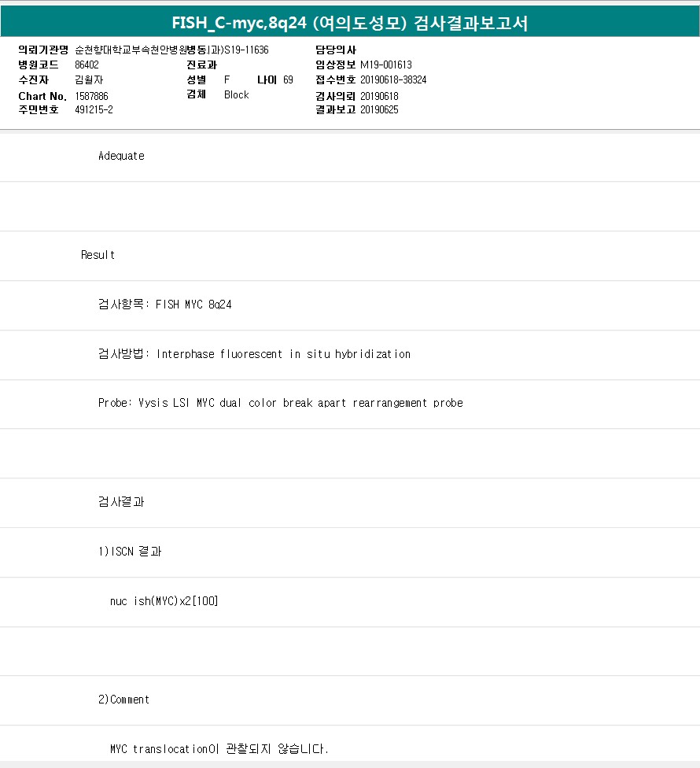Click the 담당의사 label
This screenshot has height=768, width=700.
[x=336, y=50]
